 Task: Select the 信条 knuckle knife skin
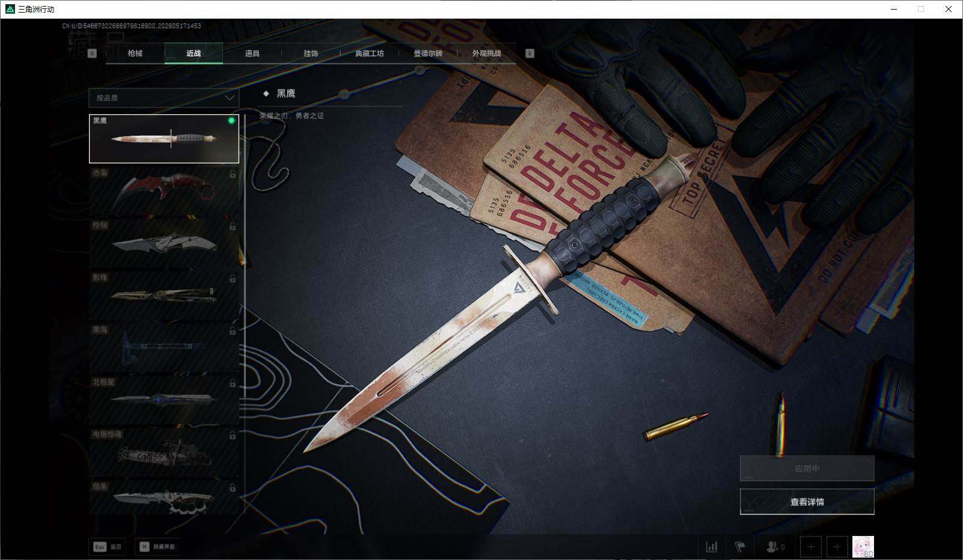click(164, 498)
